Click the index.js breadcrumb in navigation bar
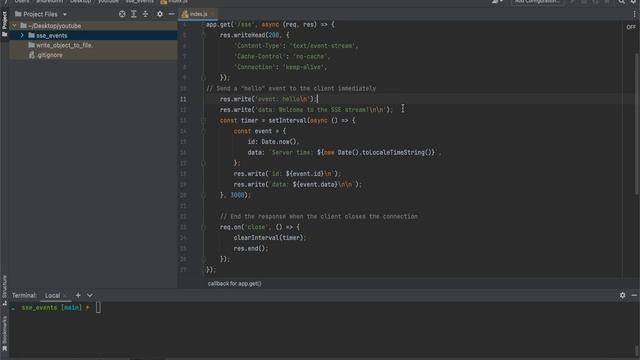 tap(174, 2)
